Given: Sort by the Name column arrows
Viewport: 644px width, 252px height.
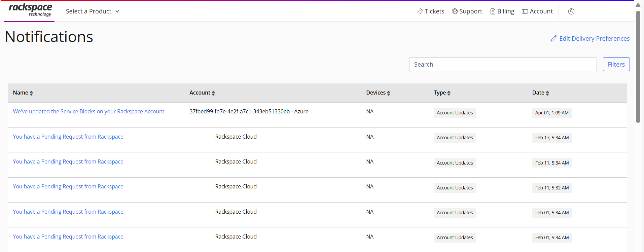Looking at the screenshot, I should [x=31, y=93].
